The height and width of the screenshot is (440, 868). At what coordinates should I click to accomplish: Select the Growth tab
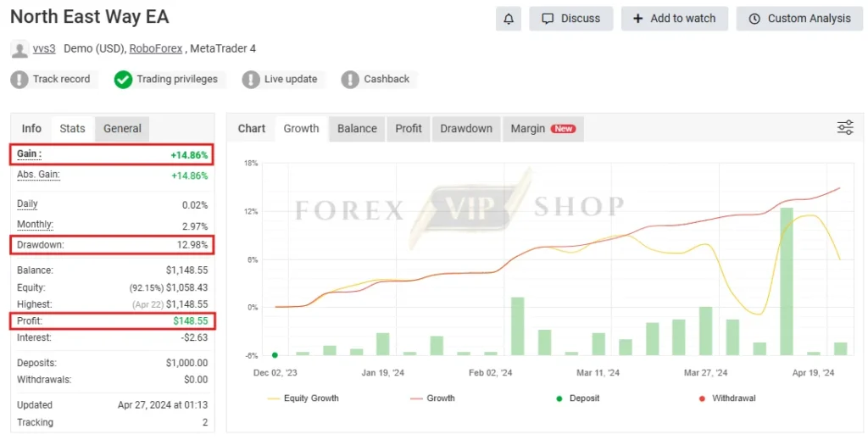(301, 128)
